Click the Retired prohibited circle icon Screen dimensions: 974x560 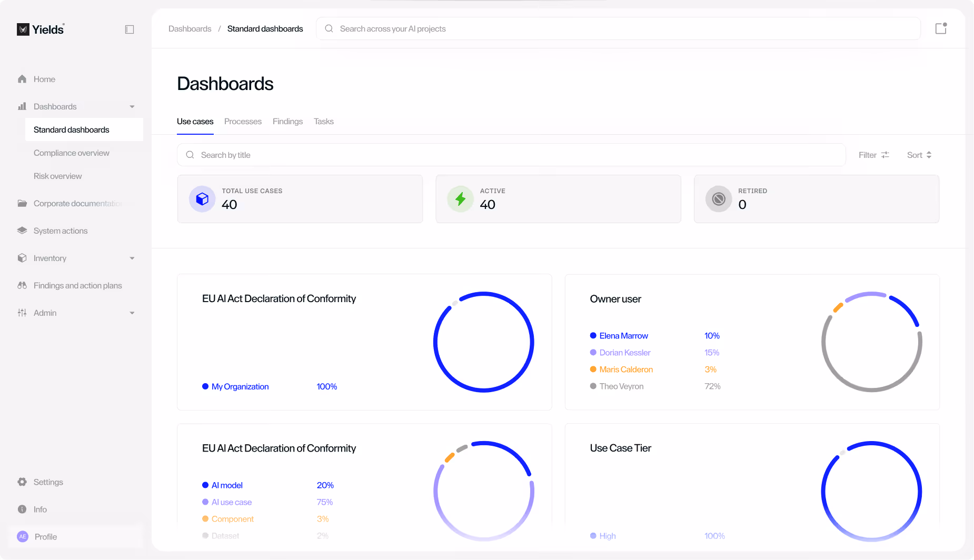[x=719, y=199]
